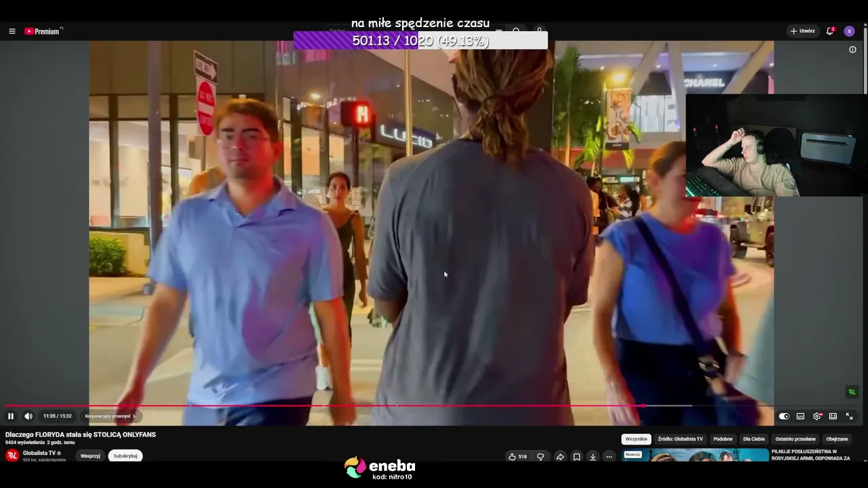The width and height of the screenshot is (868, 488).
Task: Open the recommended video thumbnail labeled Nowość
Action: [x=695, y=455]
